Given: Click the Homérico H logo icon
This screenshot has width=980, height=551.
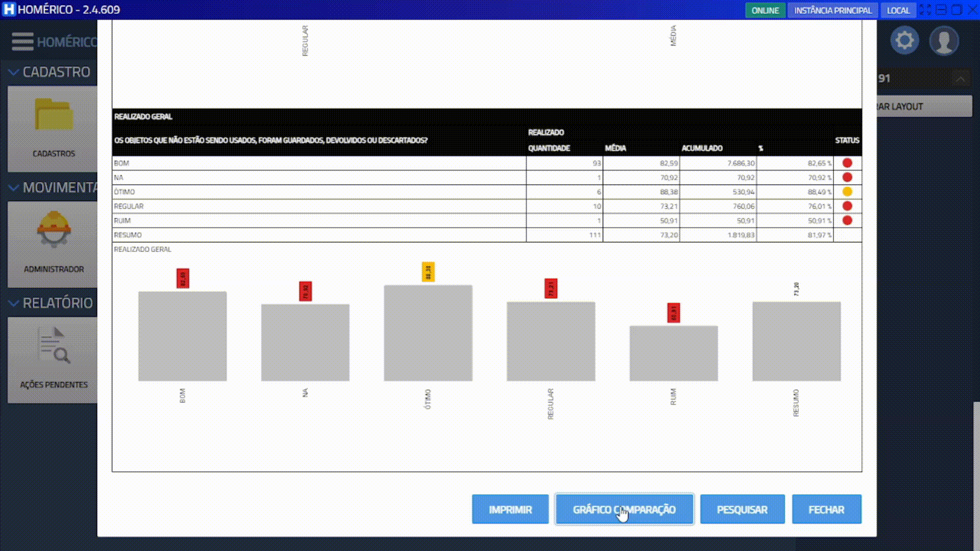Looking at the screenshot, I should pyautogui.click(x=9, y=10).
